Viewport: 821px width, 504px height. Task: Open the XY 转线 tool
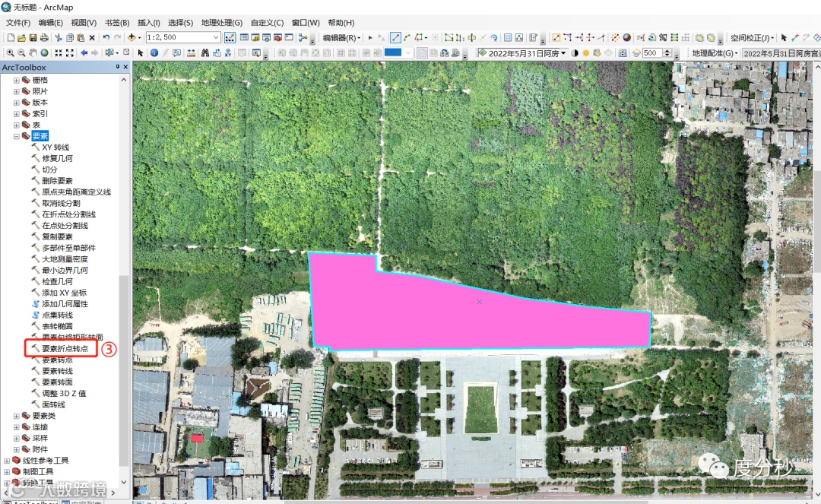[x=55, y=147]
